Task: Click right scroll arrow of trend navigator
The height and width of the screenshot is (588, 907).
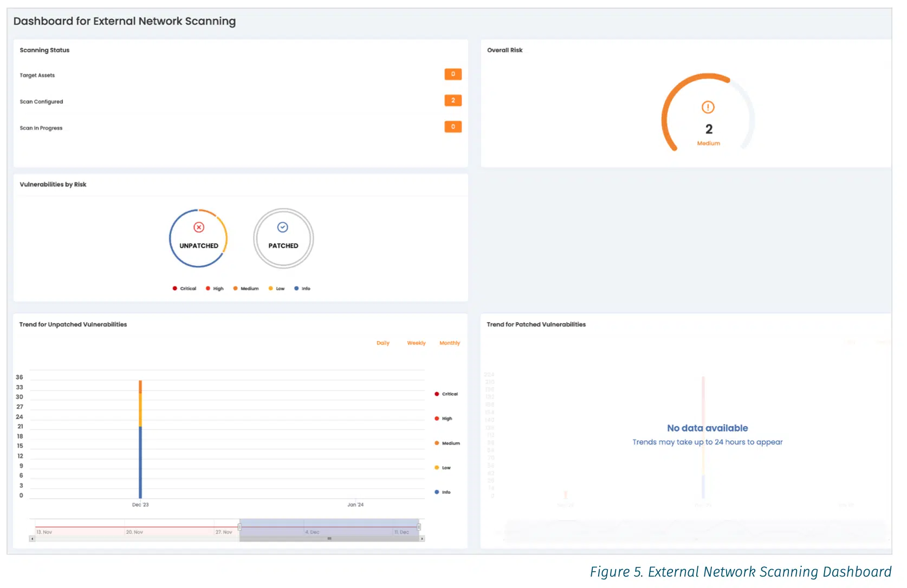Action: point(422,539)
